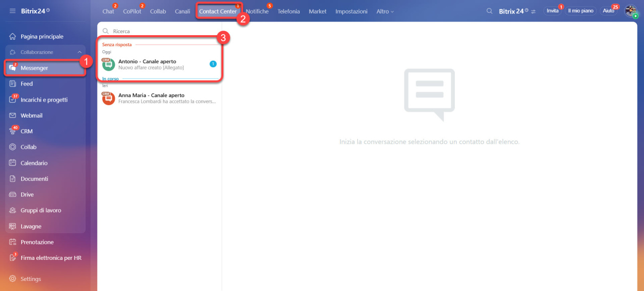Click the Feed icon in the sidebar
Image resolution: width=644 pixels, height=291 pixels.
point(13,84)
